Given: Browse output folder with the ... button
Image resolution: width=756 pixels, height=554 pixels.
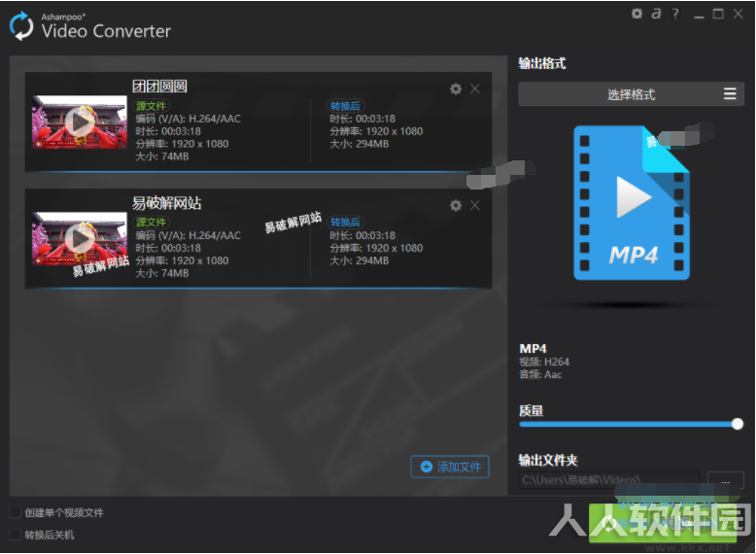Looking at the screenshot, I should [x=725, y=480].
